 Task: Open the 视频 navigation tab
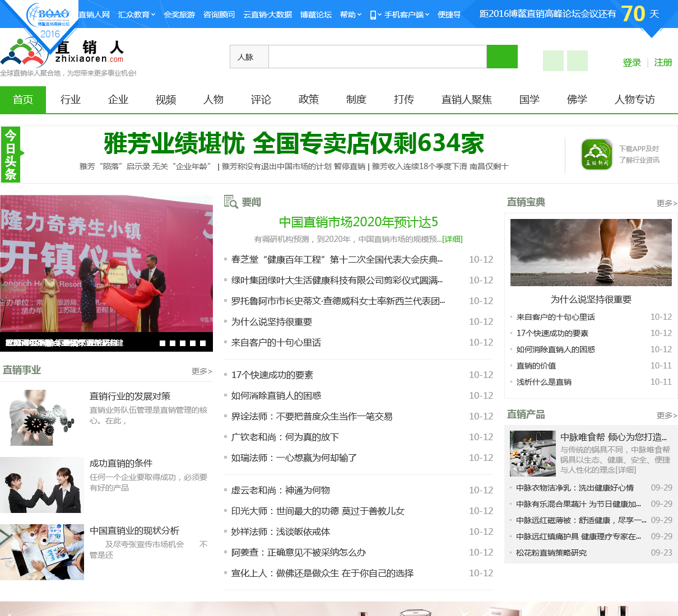[166, 100]
